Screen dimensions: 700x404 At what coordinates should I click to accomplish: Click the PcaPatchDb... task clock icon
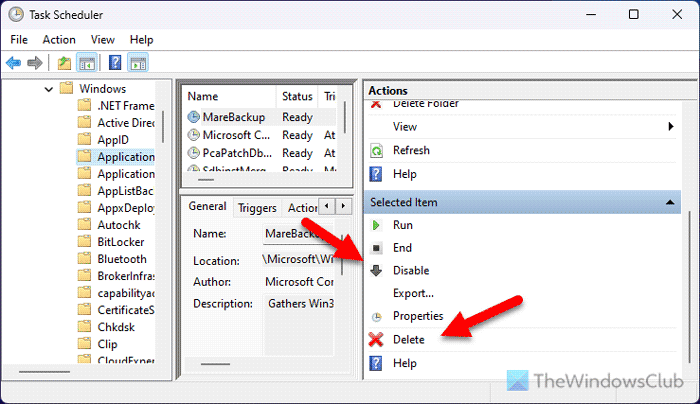[193, 153]
